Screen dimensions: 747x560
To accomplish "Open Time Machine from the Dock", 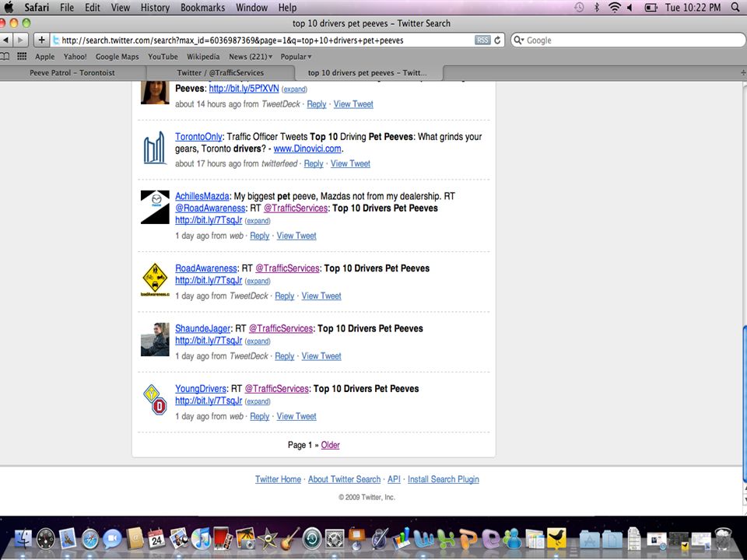I will tap(312, 539).
